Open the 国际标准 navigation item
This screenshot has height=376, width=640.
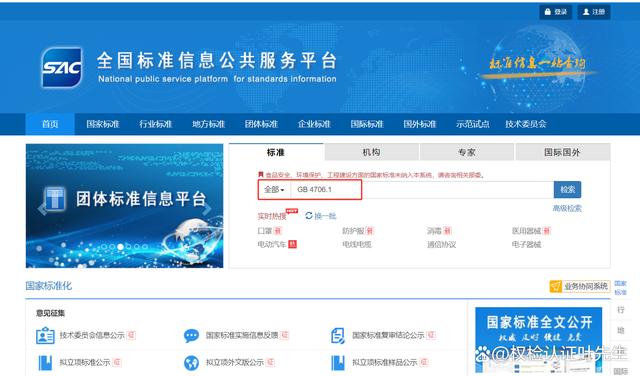click(x=367, y=124)
